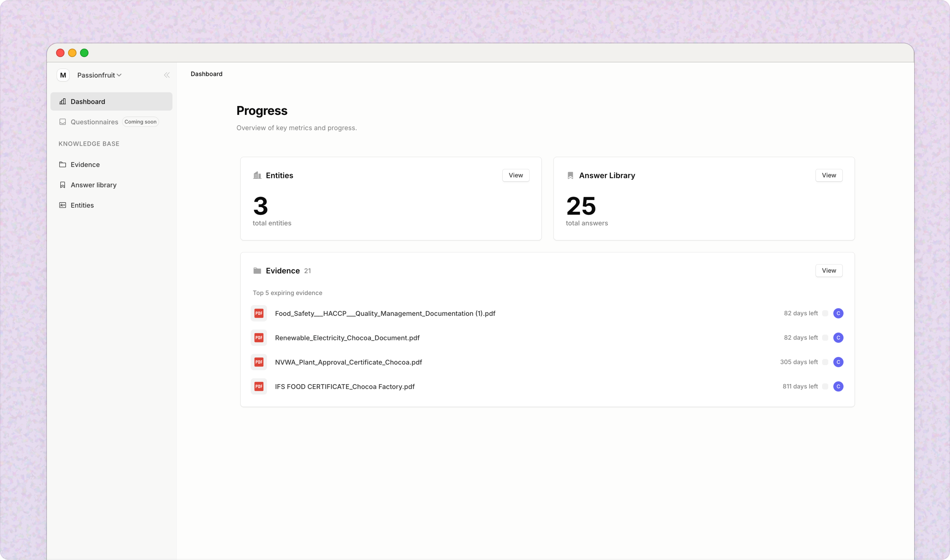Click PDF icon for NVWA Plant Approval certificate

click(x=259, y=362)
